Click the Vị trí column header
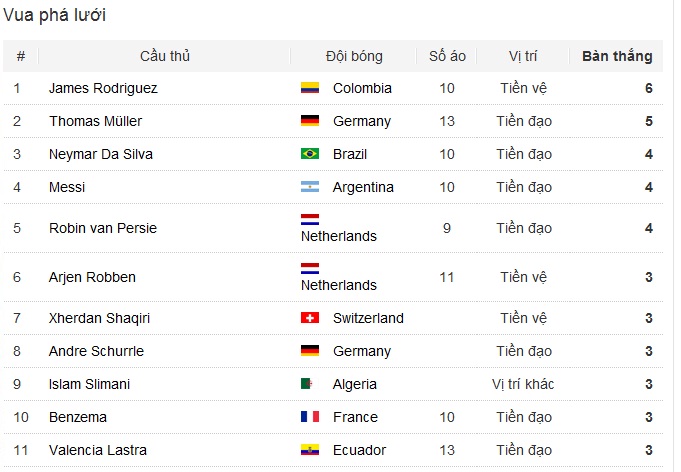The width and height of the screenshot is (681, 472). 524,56
